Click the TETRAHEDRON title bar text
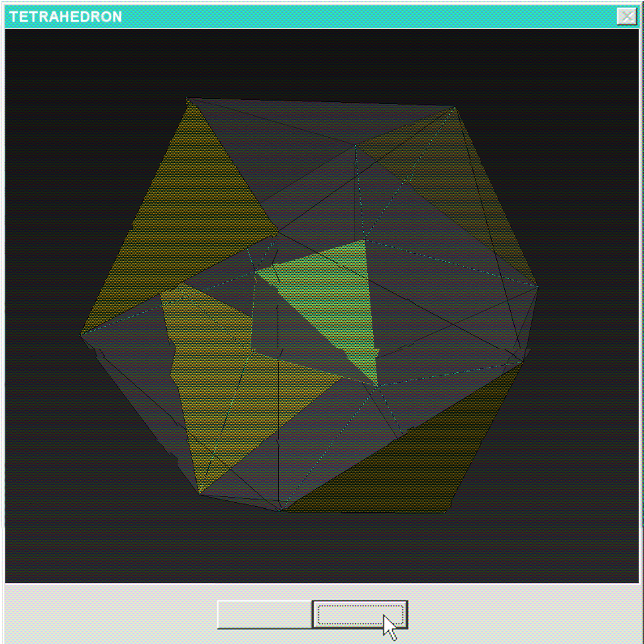The width and height of the screenshot is (644, 644). point(66,17)
